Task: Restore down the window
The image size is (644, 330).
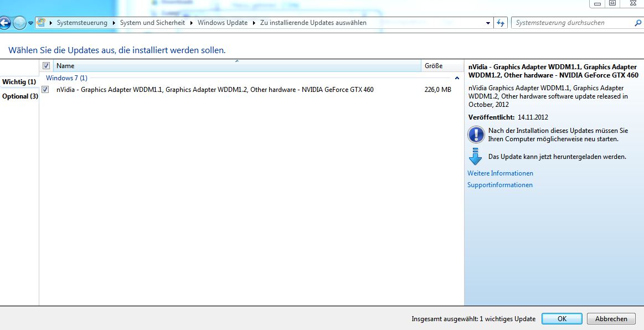Action: pos(612,3)
